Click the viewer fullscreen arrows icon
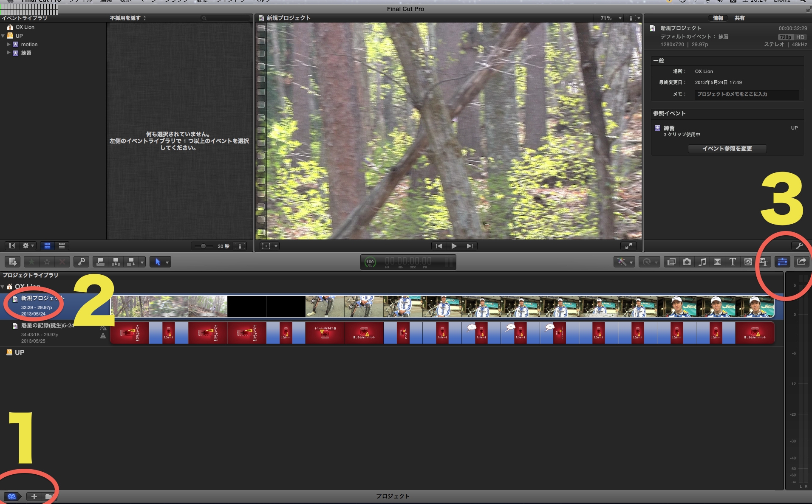The image size is (812, 504). click(628, 246)
